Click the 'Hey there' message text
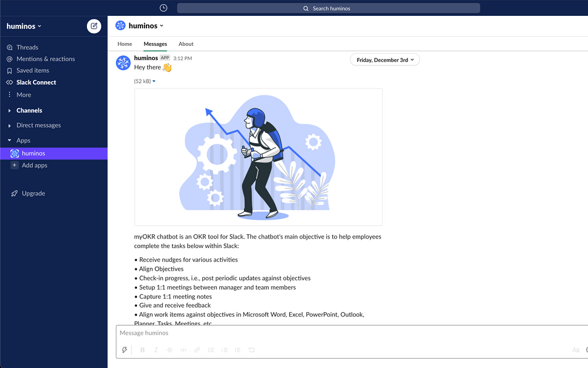 (148, 67)
